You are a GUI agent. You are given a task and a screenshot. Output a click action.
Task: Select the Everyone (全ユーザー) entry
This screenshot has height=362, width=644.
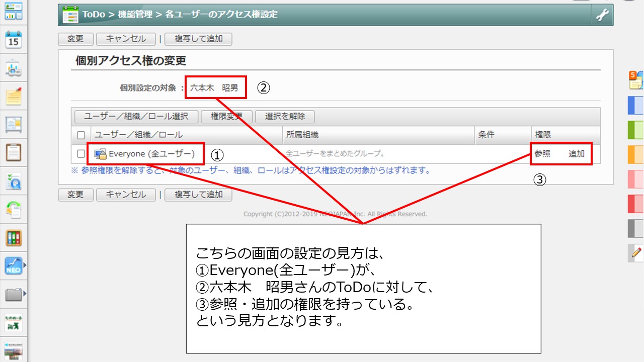point(152,154)
